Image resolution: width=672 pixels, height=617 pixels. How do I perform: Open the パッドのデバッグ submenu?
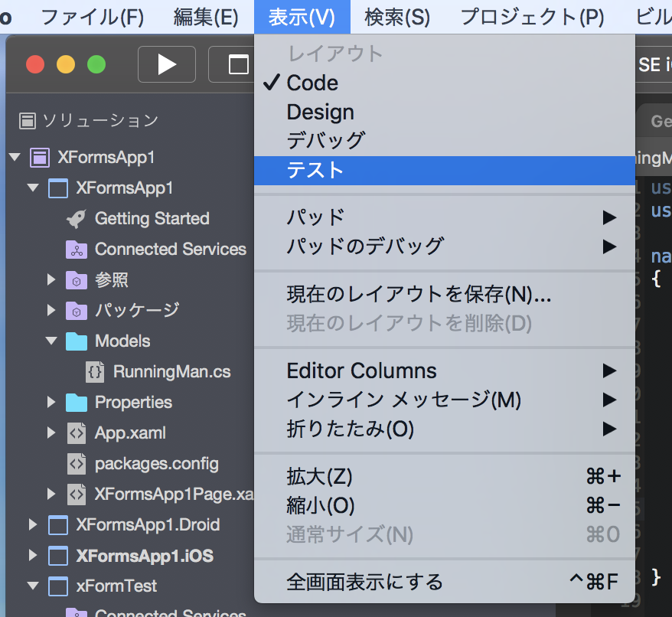coord(445,246)
